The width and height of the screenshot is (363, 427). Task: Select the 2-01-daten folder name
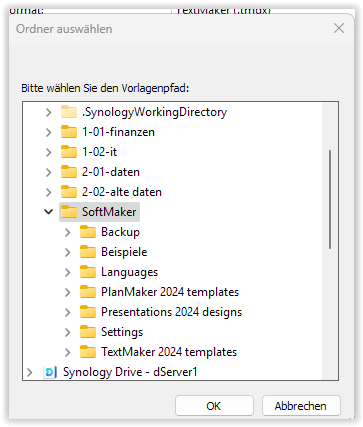[111, 172]
